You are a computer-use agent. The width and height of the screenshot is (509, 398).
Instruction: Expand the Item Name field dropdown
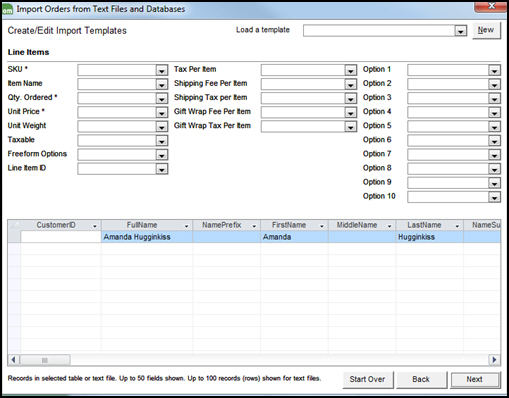[162, 85]
